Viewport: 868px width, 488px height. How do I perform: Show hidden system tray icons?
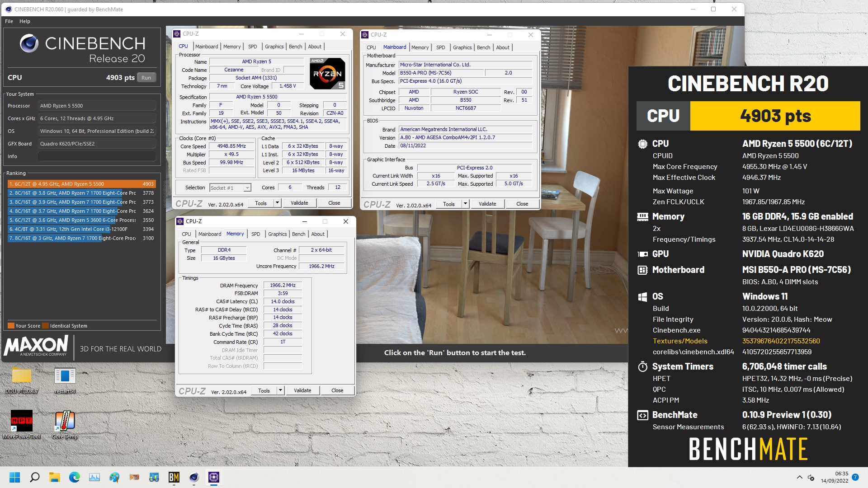pyautogui.click(x=799, y=477)
